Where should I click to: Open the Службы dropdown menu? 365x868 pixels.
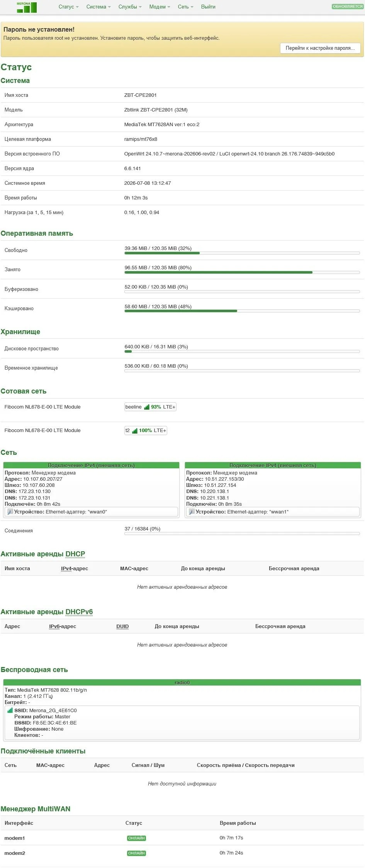click(130, 7)
